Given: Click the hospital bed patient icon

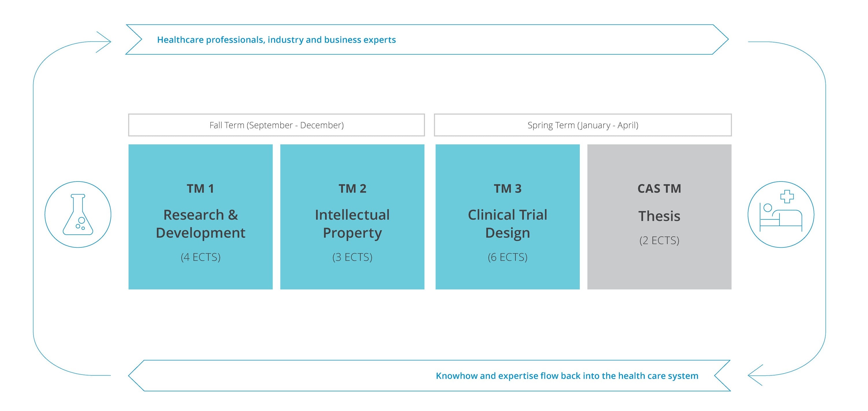Looking at the screenshot, I should click(780, 214).
